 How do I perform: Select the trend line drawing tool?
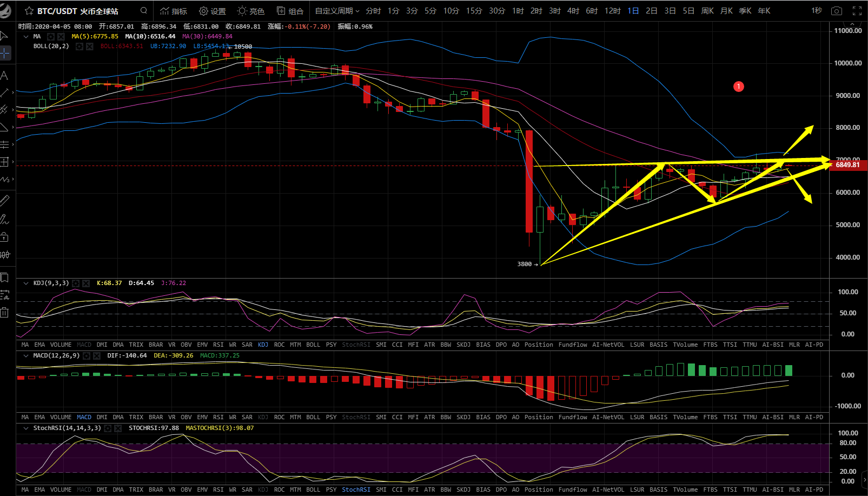[4, 92]
